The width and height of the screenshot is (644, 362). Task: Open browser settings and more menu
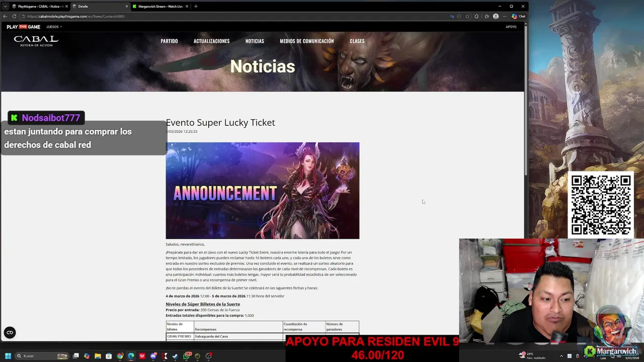(x=505, y=16)
